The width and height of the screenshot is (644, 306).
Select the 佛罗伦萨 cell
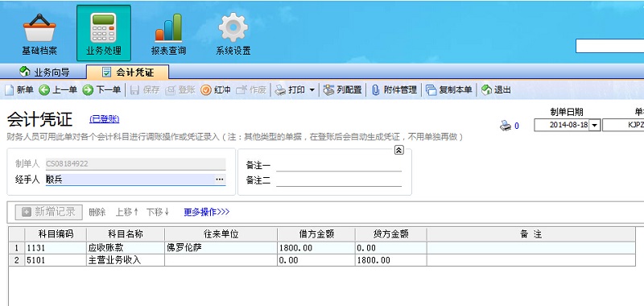221,248
